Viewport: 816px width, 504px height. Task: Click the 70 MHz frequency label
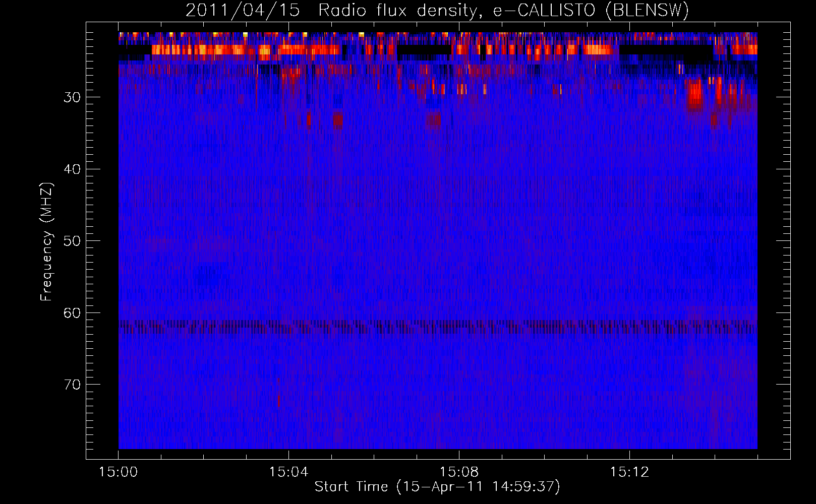72,385
